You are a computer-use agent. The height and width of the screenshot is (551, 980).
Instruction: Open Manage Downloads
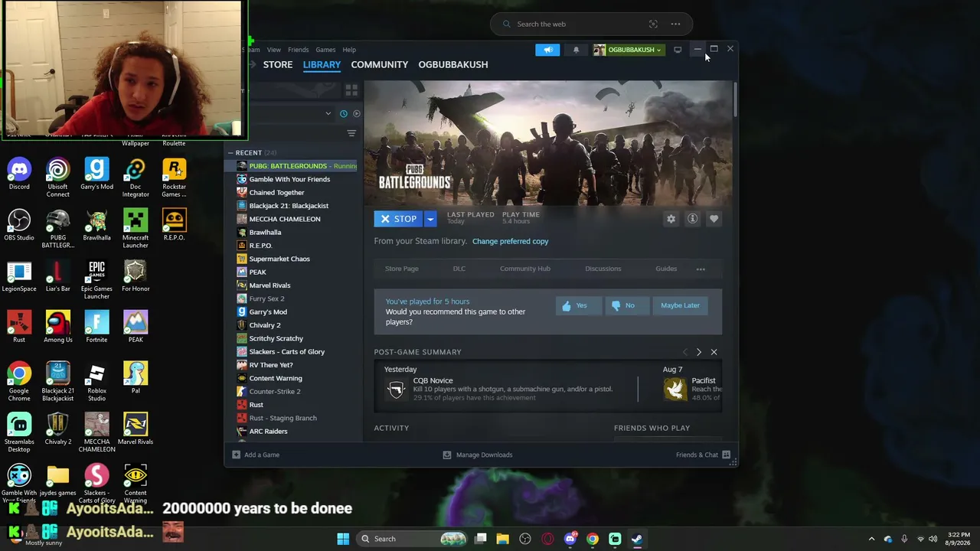pos(478,455)
